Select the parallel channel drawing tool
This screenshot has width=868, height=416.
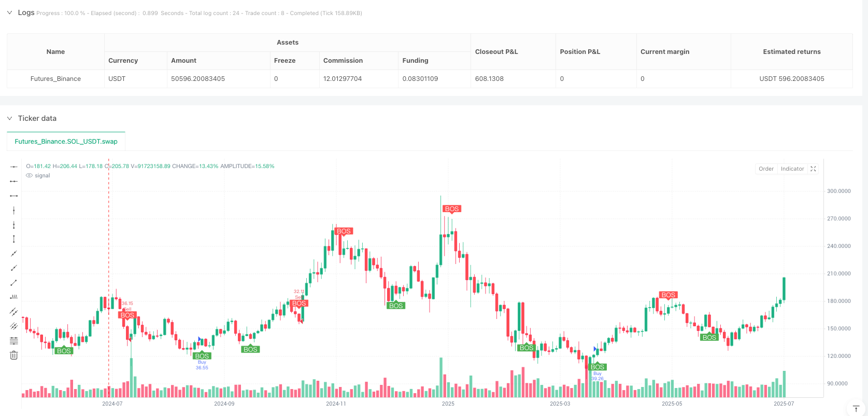tap(14, 312)
